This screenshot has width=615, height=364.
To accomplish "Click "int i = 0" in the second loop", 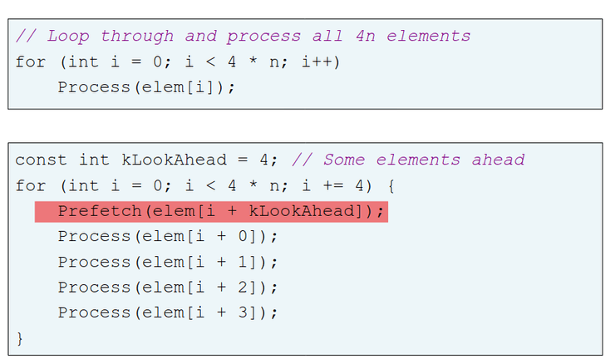I will [115, 185].
